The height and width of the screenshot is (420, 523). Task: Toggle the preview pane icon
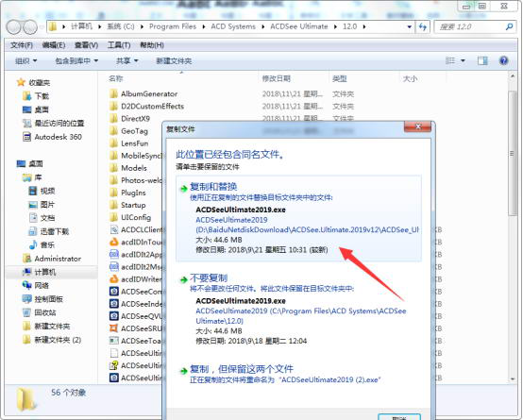pyautogui.click(x=482, y=60)
